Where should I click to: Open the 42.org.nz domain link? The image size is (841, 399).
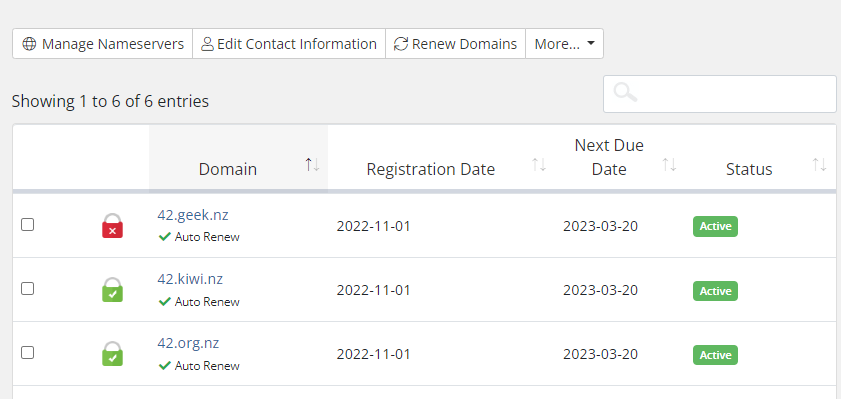[188, 343]
